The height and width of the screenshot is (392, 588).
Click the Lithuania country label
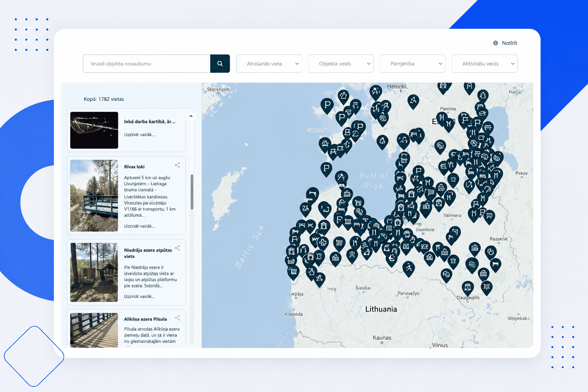(x=381, y=309)
